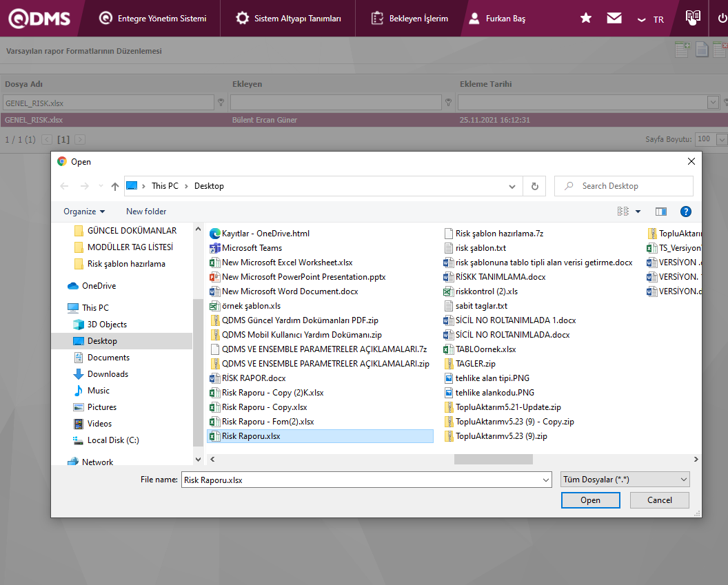Expand the File name history dropdown
728x585 pixels.
click(546, 480)
